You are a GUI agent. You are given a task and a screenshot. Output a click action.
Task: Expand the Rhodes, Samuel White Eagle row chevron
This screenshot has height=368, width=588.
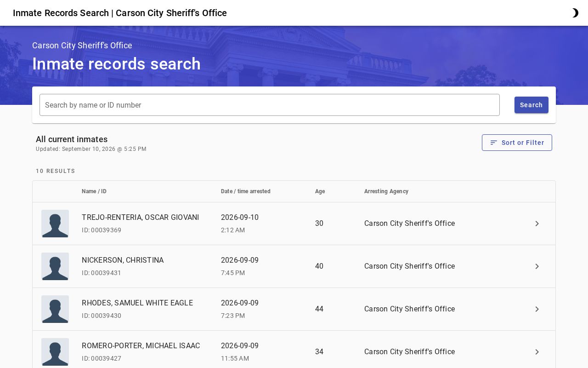click(537, 309)
